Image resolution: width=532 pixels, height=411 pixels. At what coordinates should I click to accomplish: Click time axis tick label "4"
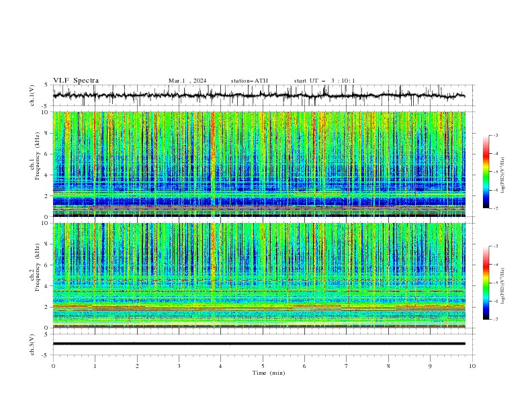(220, 366)
